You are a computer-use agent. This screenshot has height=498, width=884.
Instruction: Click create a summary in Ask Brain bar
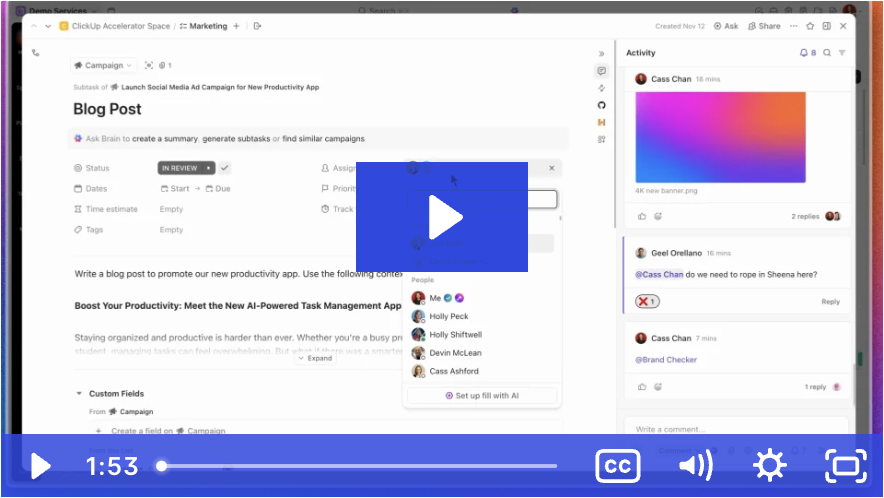coord(165,139)
